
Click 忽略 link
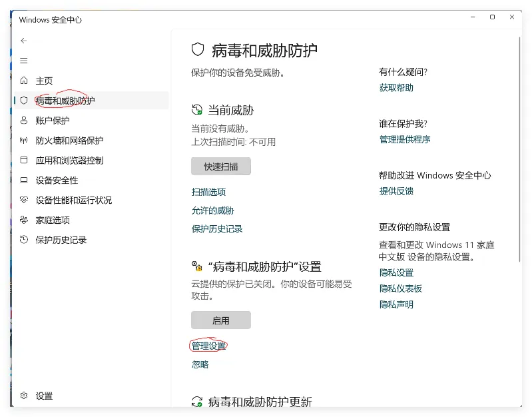click(200, 364)
